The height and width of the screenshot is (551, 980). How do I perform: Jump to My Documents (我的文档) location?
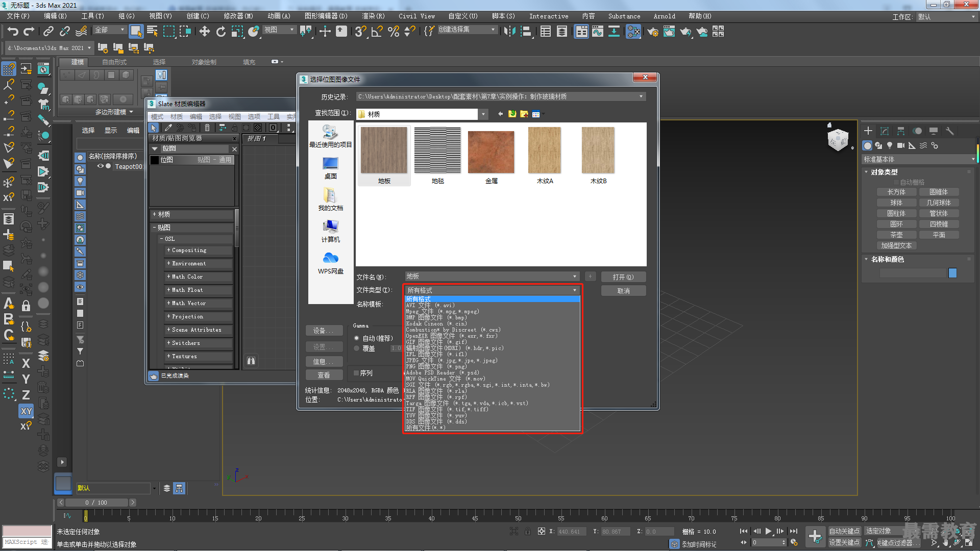tap(331, 199)
